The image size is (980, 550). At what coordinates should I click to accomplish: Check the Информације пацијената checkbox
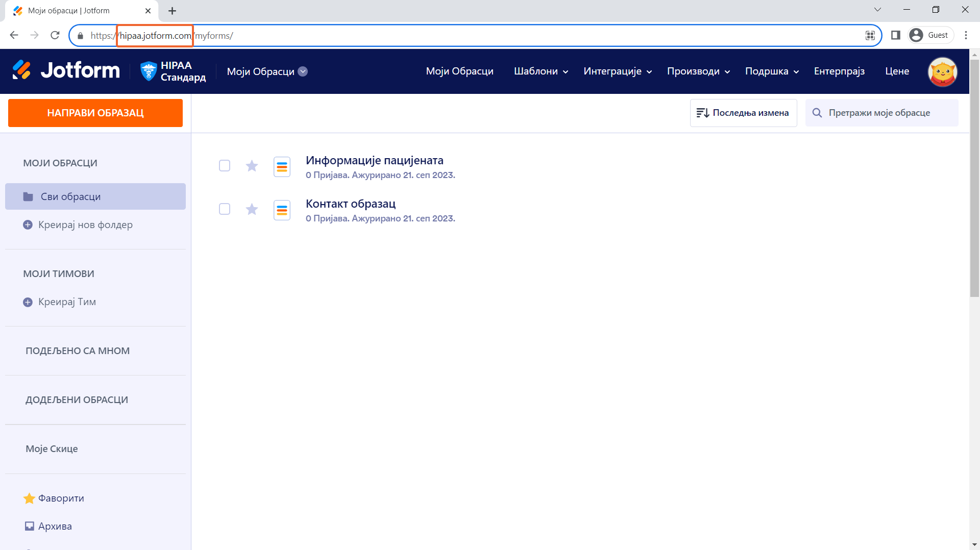[225, 166]
